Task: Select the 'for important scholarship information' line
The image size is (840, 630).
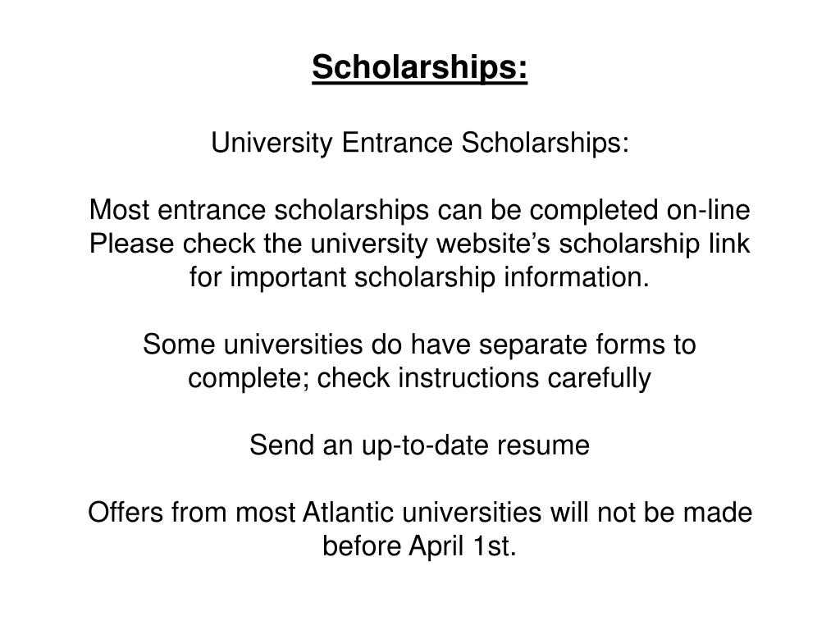Action: click(419, 278)
